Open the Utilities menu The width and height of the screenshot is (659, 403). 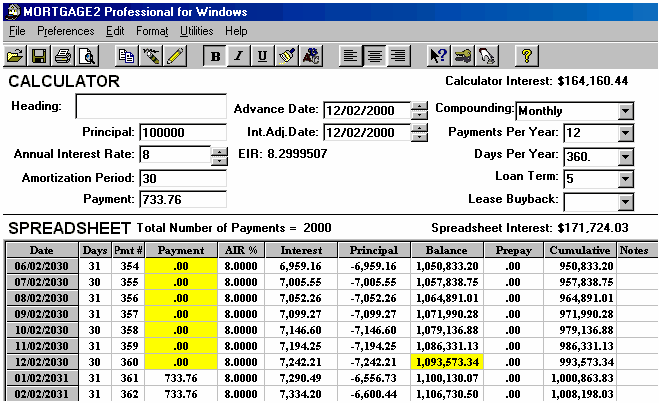(196, 31)
